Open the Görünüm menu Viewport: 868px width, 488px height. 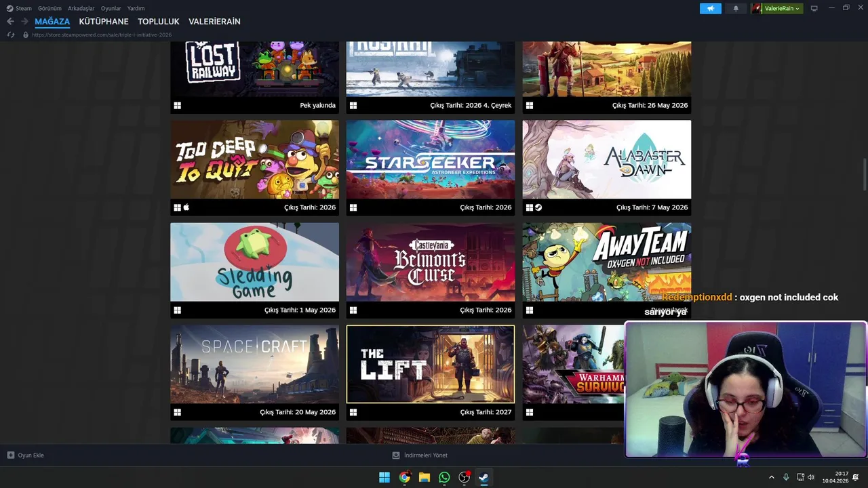(x=50, y=8)
